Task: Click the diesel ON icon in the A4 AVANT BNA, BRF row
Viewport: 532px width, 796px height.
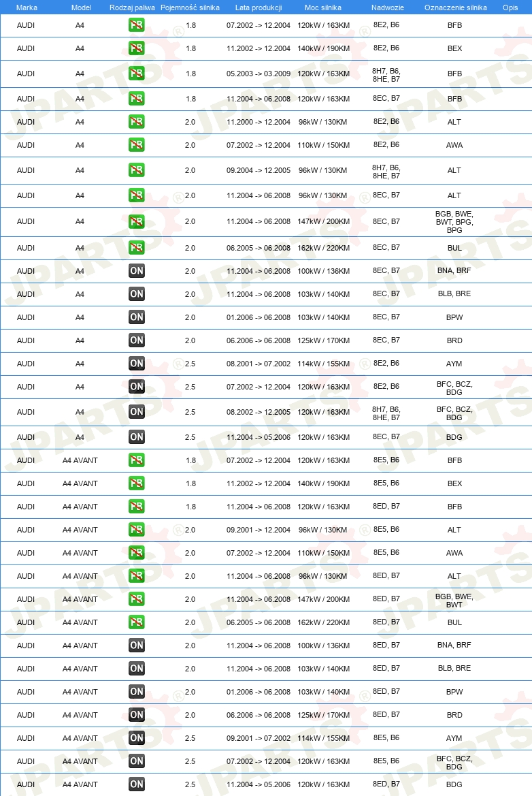Action: [137, 646]
